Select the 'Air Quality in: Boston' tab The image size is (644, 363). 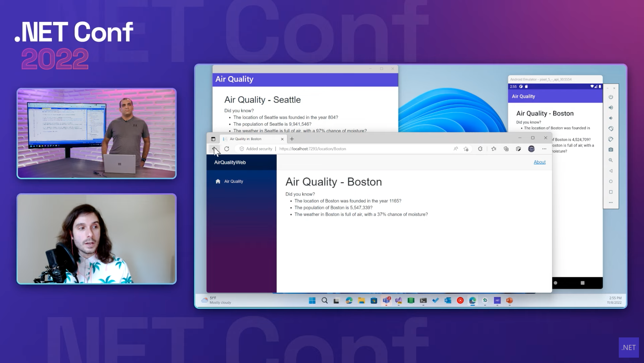(x=253, y=139)
